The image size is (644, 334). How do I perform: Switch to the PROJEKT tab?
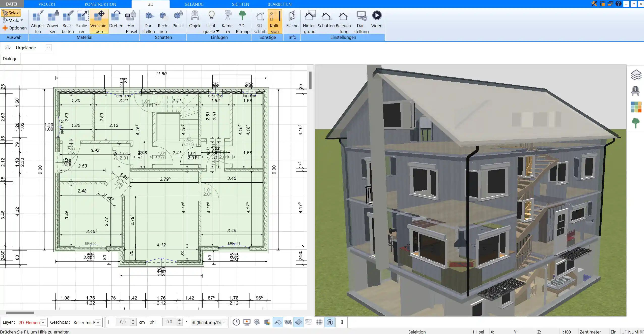(47, 4)
